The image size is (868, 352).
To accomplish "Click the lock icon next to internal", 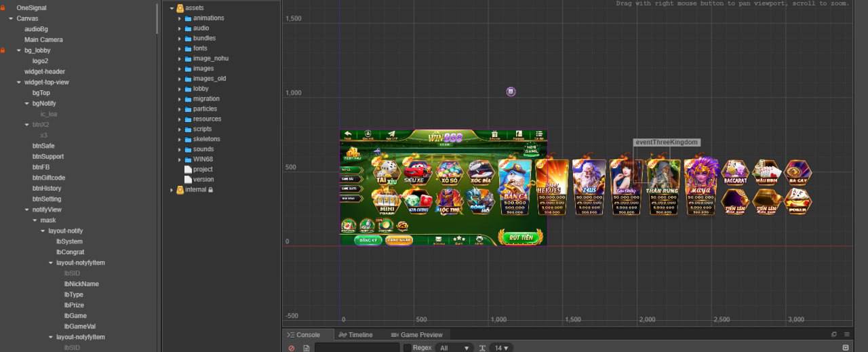I will [210, 190].
